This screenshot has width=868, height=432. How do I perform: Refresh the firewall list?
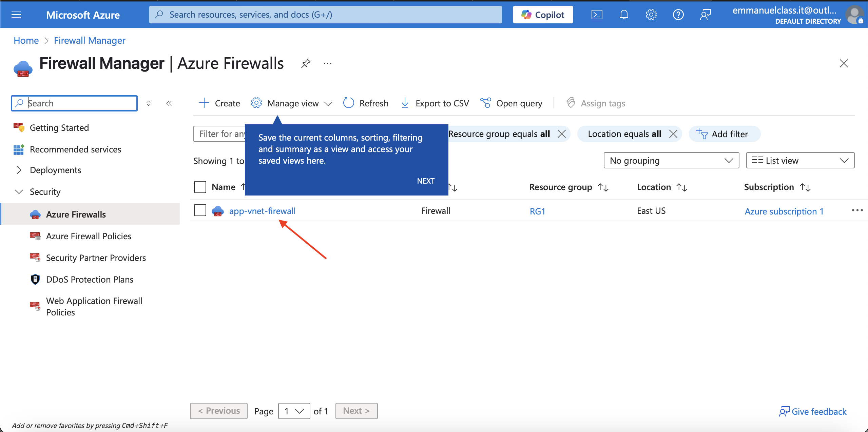(x=366, y=103)
